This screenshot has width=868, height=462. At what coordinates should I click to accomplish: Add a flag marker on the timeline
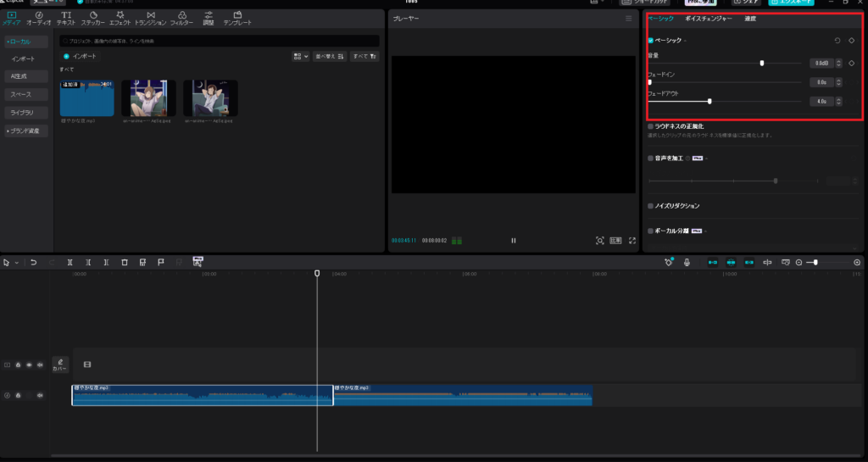click(x=160, y=262)
